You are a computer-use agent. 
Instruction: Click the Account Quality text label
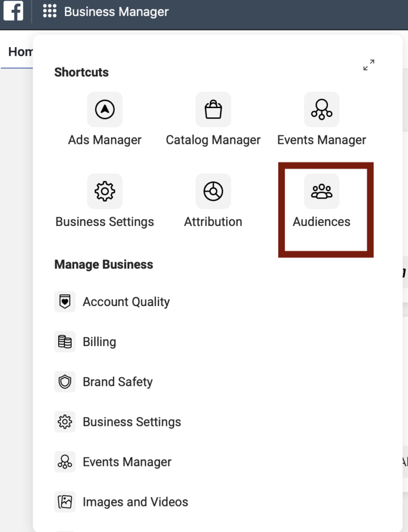[126, 302]
